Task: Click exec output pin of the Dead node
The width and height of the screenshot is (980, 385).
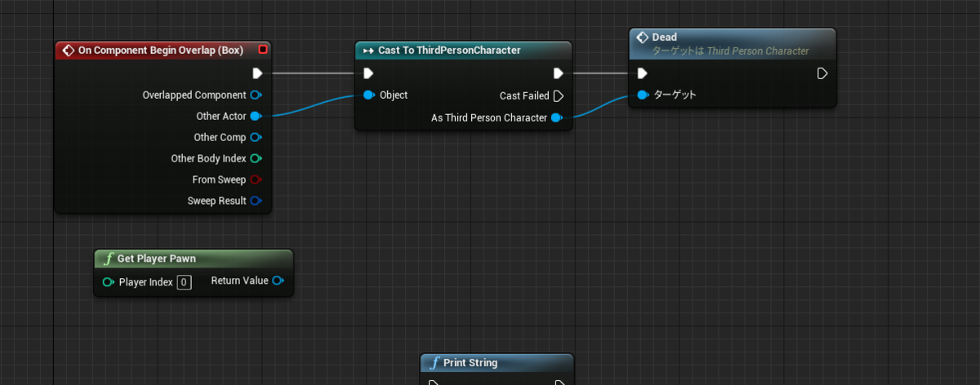Action: click(822, 73)
